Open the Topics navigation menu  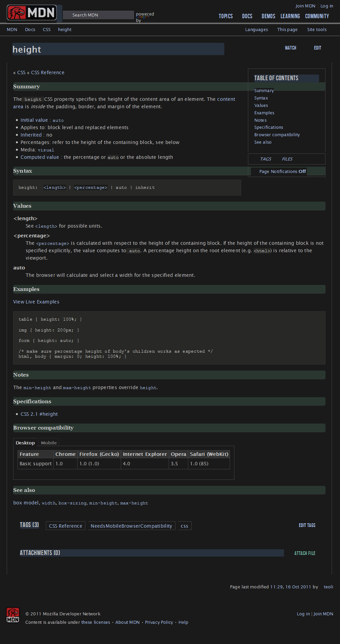225,16
